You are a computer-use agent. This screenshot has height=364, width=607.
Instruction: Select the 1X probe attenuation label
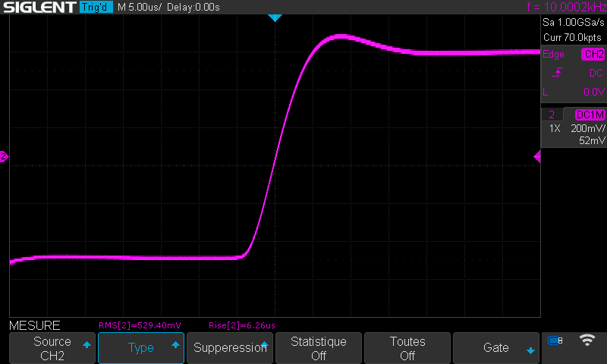pyautogui.click(x=555, y=128)
